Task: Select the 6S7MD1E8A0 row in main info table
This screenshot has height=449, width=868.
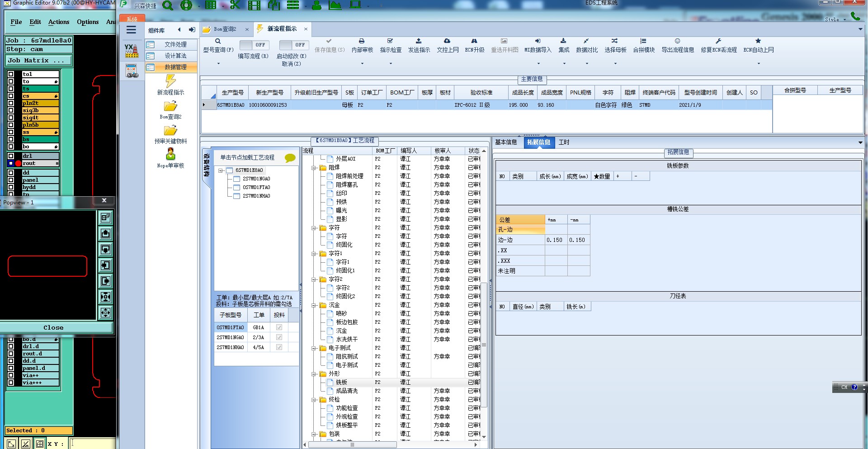Action: coord(486,105)
